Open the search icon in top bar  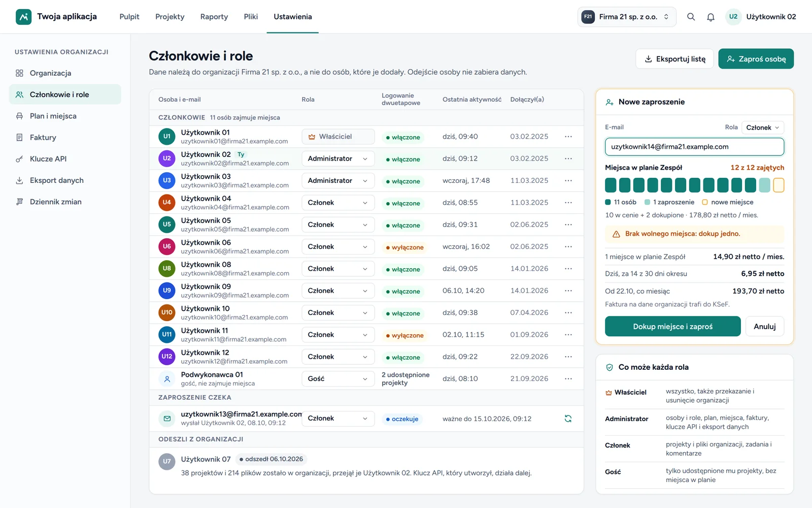pos(691,17)
